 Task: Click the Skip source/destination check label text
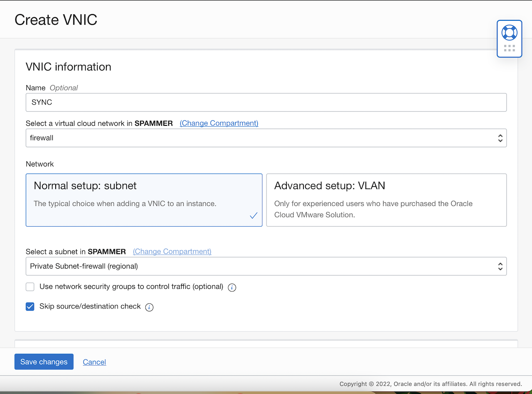90,306
